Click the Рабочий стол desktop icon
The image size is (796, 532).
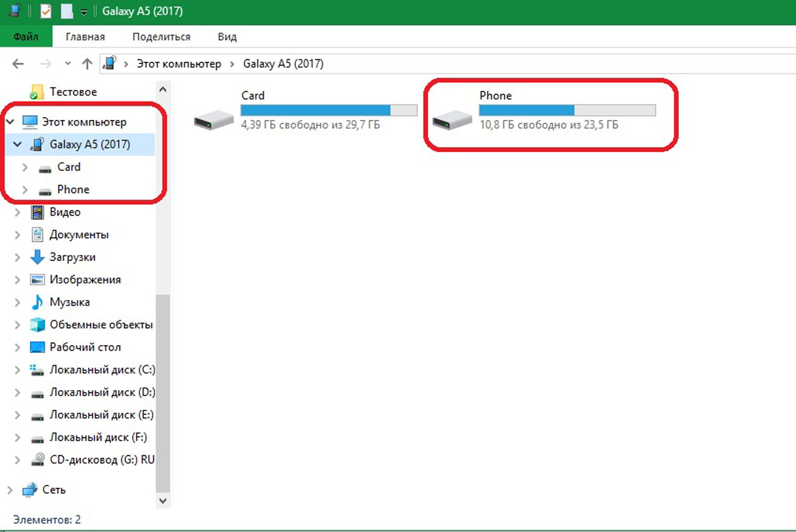point(37,347)
